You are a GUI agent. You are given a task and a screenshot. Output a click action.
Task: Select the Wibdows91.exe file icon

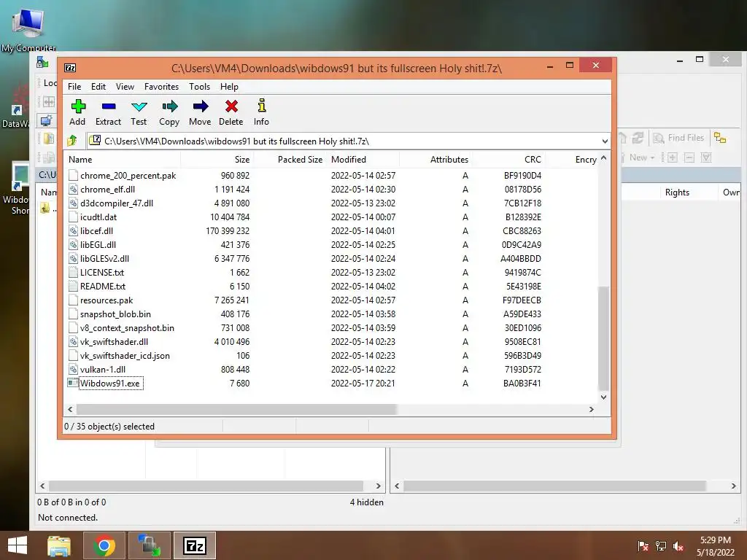tap(73, 383)
